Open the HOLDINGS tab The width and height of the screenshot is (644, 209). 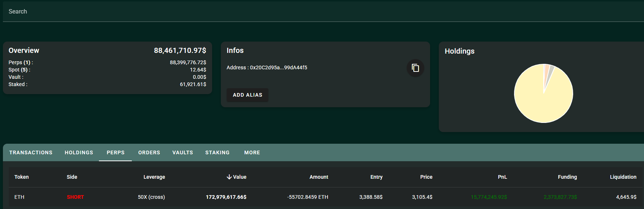[x=79, y=152]
